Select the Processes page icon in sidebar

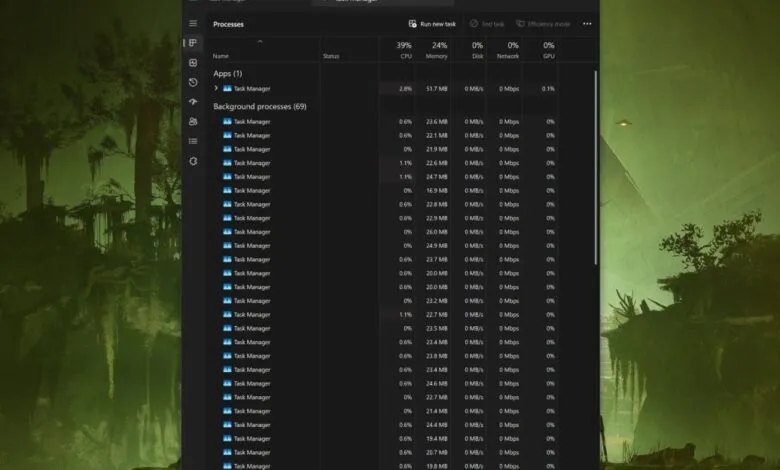[x=193, y=43]
